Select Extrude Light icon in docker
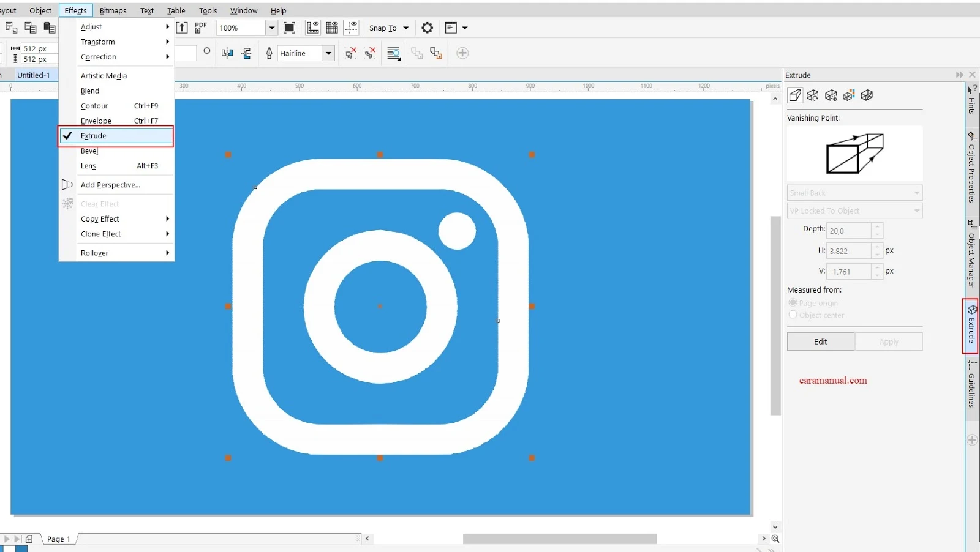Screen dimensions: 980x552 click(831, 95)
